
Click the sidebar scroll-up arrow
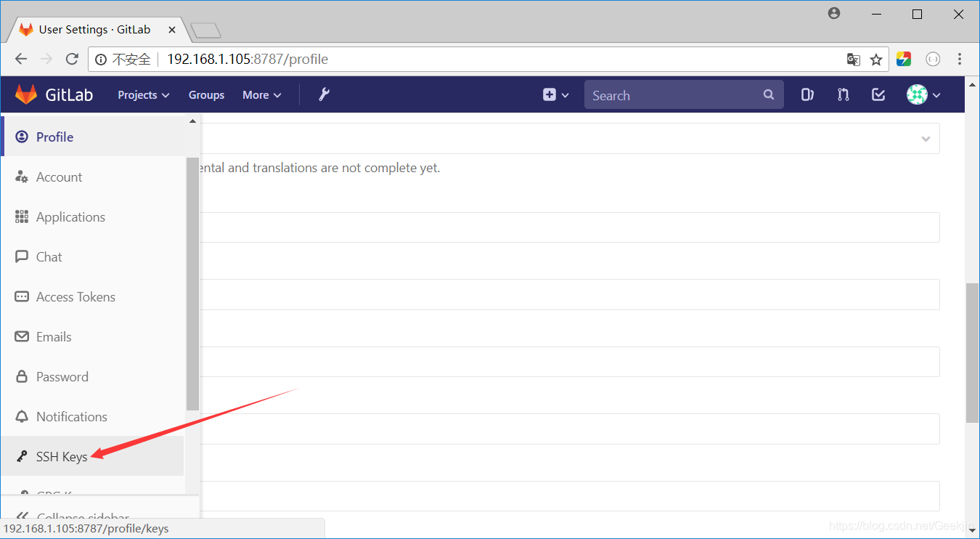pos(192,121)
